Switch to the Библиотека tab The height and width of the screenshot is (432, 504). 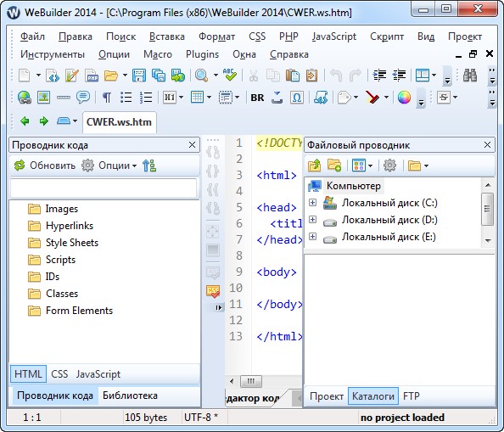point(130,396)
